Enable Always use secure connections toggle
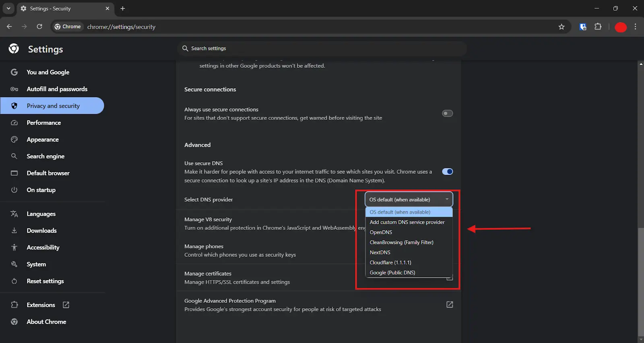The height and width of the screenshot is (343, 644). coord(447,114)
